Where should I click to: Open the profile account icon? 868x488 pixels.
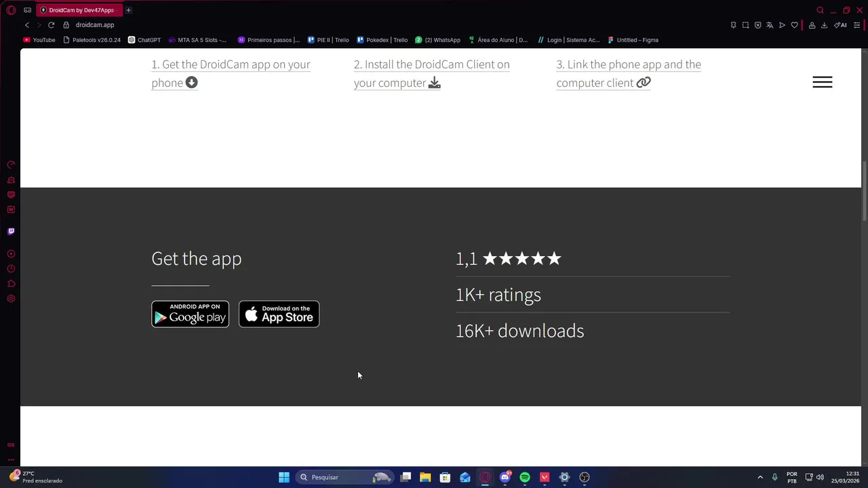pyautogui.click(x=812, y=25)
